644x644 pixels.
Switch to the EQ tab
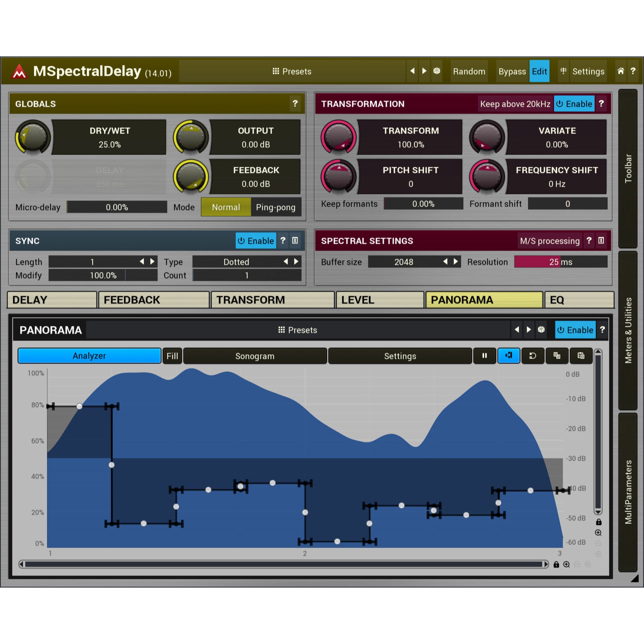[579, 300]
